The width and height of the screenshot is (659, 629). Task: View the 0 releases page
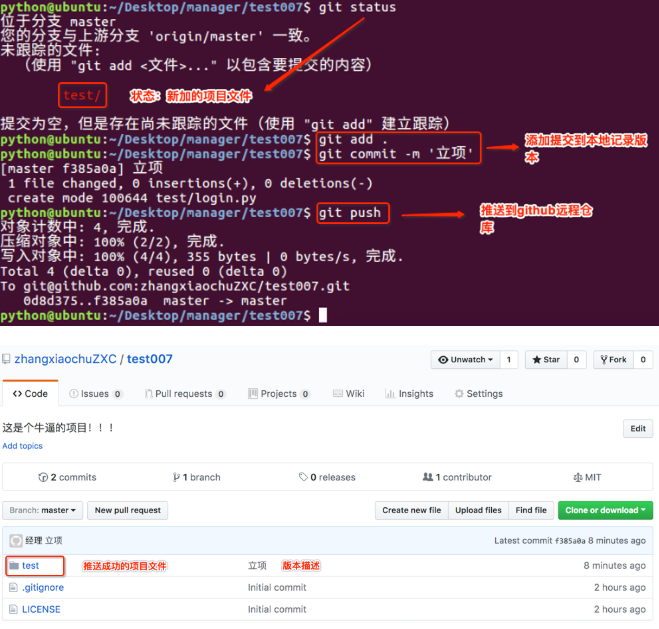(x=327, y=477)
